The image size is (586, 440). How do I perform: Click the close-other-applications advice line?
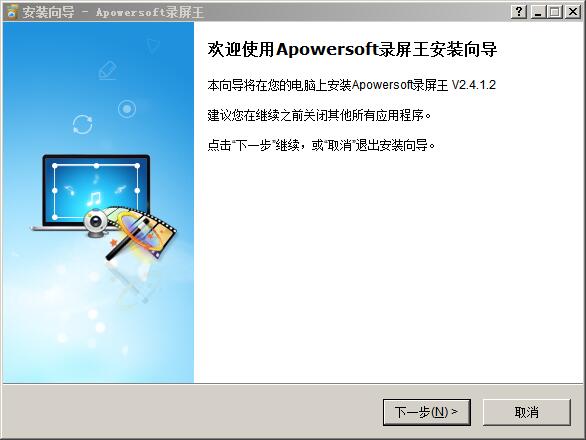click(x=320, y=115)
